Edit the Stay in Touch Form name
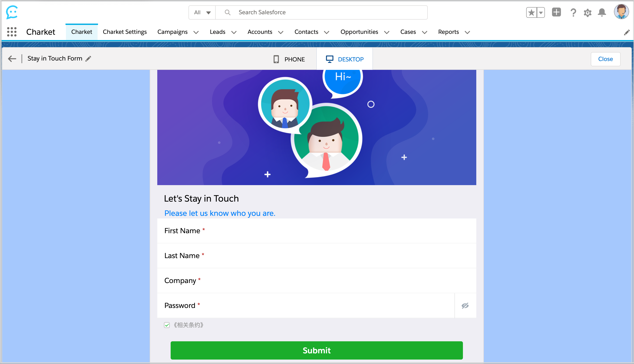This screenshot has width=634, height=364. (x=88, y=59)
